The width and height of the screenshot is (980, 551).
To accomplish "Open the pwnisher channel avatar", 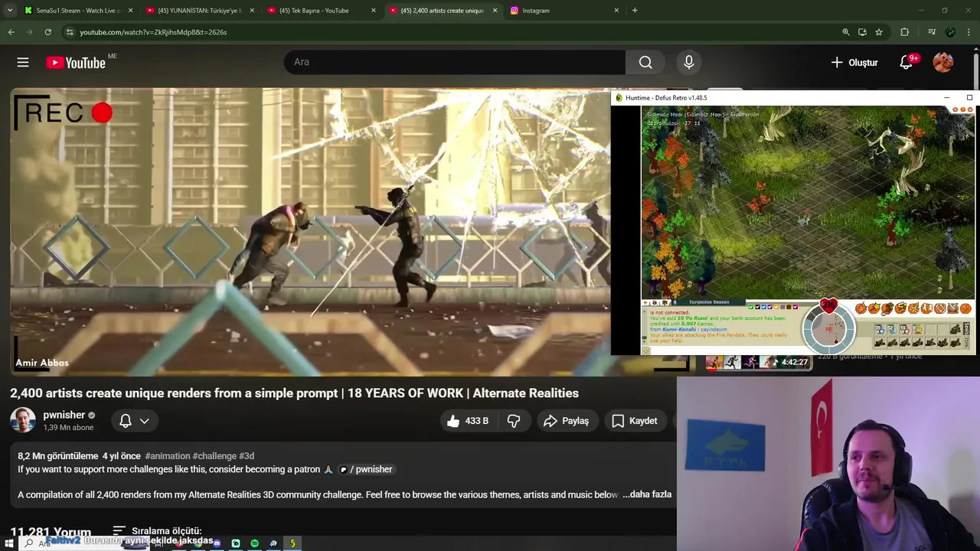I will pos(23,420).
